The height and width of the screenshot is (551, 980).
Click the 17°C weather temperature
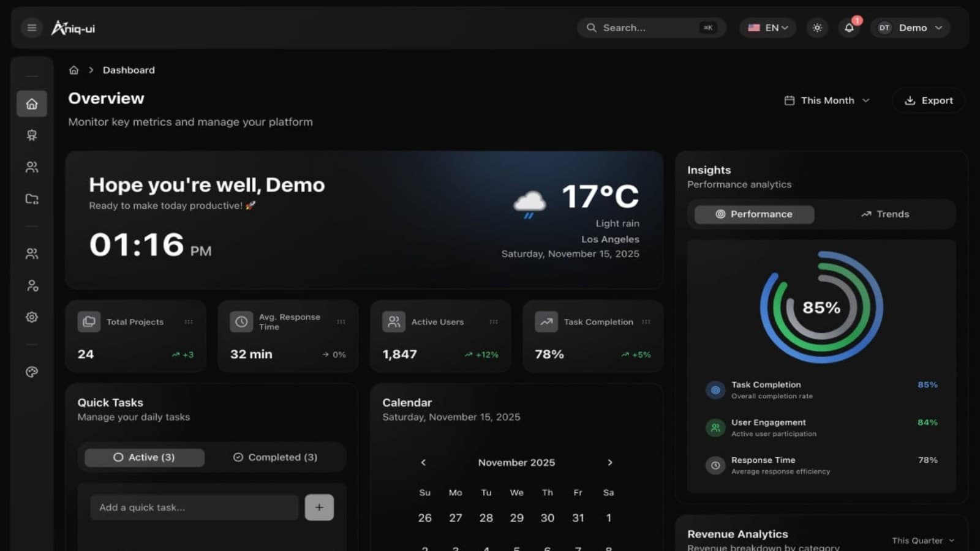pyautogui.click(x=600, y=197)
